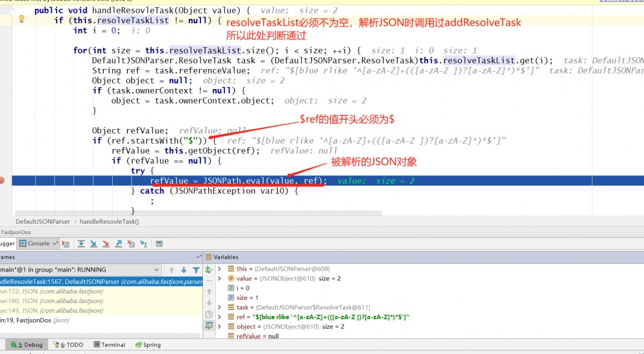Click Step Into debug icon

coord(93,244)
